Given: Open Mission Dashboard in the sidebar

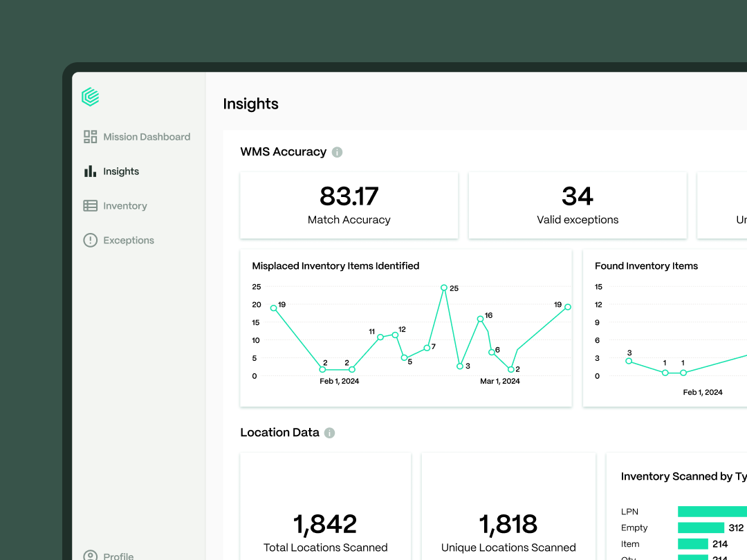Looking at the screenshot, I should pyautogui.click(x=137, y=137).
